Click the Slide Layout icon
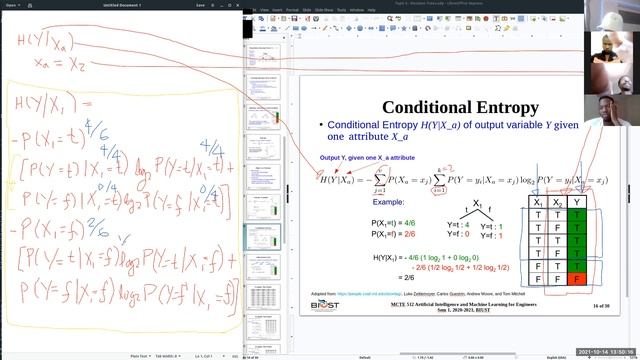640x360 pixels. (562, 18)
